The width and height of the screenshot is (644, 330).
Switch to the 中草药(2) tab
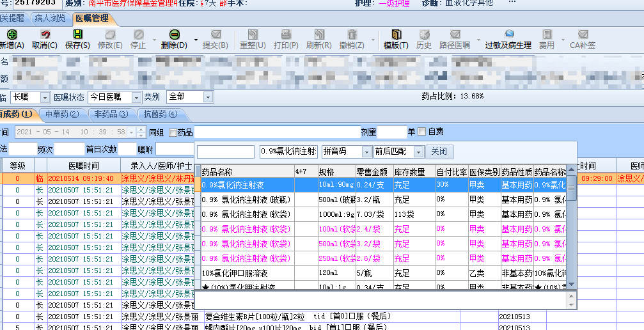tap(62, 114)
